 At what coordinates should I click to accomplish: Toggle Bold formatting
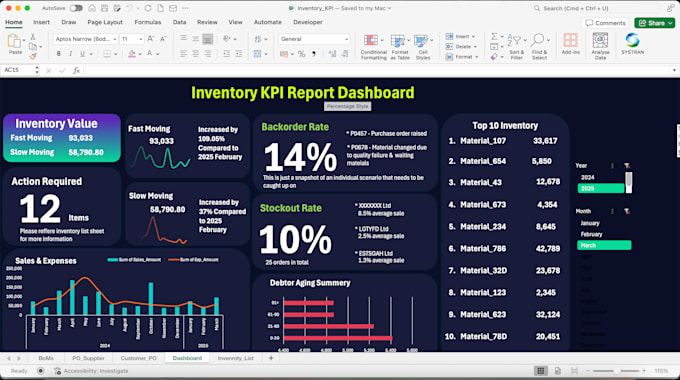click(x=59, y=54)
